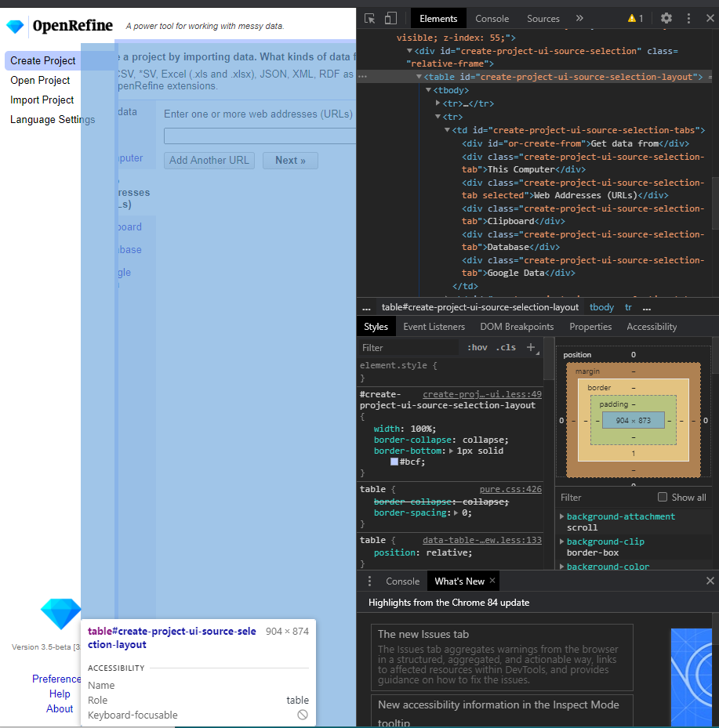Click the left breadcrumb overflow ellipsis

pos(366,307)
